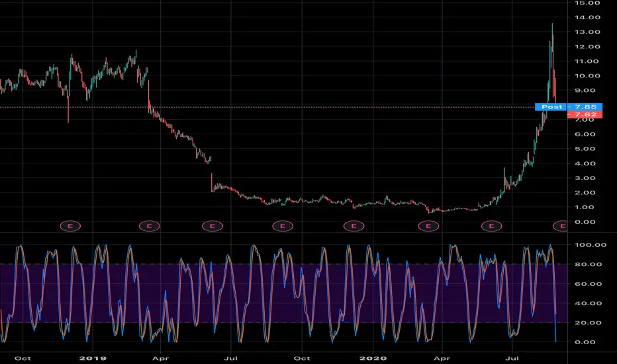Click the 14.00 price axis label

point(587,17)
